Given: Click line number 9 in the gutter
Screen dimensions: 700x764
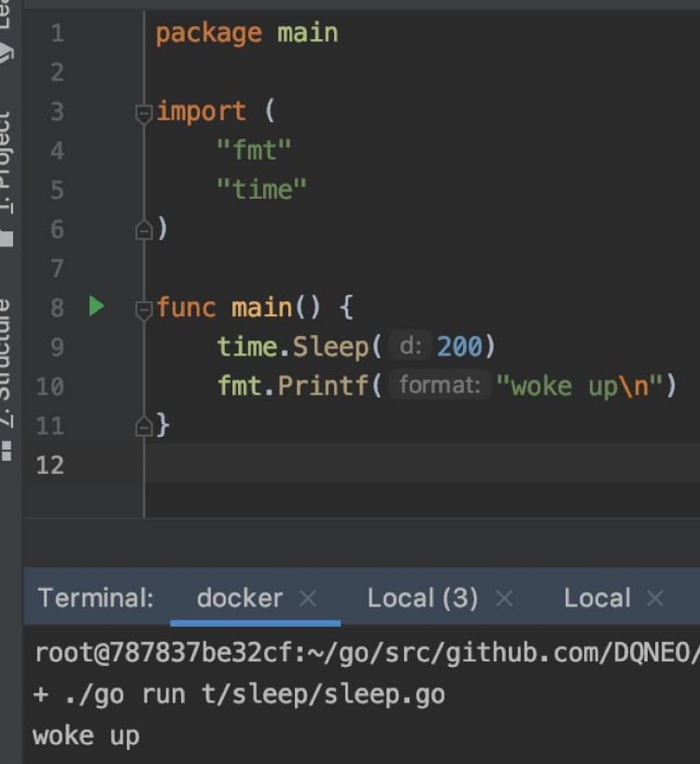Looking at the screenshot, I should [x=57, y=347].
